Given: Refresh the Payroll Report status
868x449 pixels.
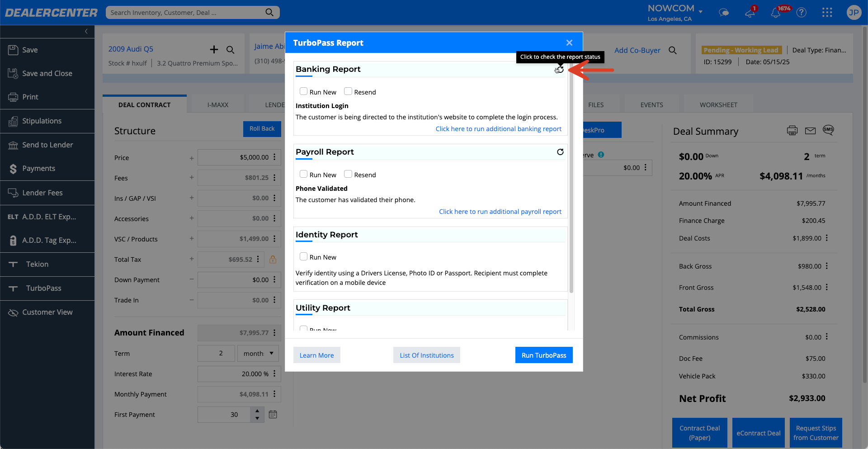Looking at the screenshot, I should click(x=560, y=152).
